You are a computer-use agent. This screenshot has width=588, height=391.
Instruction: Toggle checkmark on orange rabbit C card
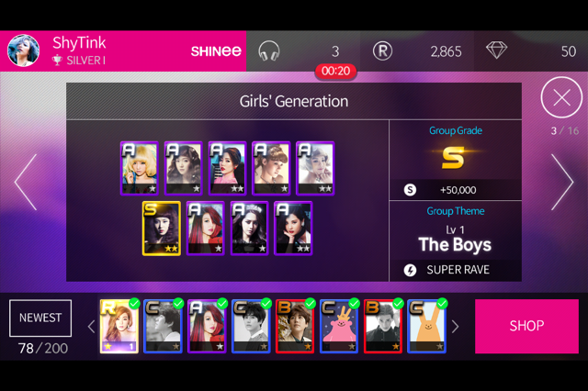443,304
